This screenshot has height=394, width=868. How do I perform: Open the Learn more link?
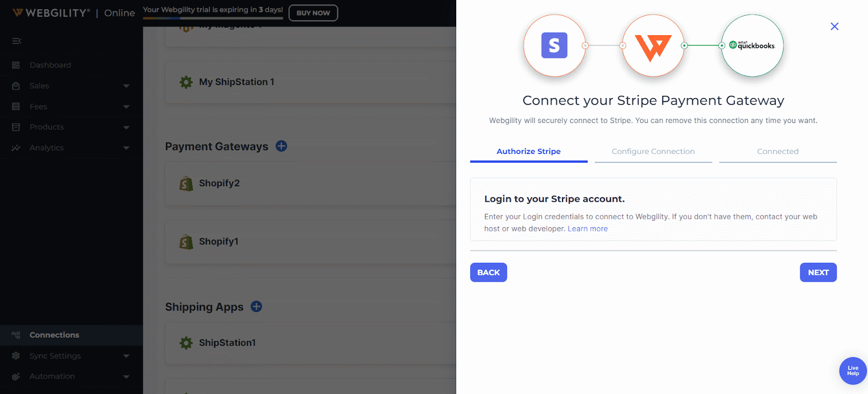(x=588, y=229)
